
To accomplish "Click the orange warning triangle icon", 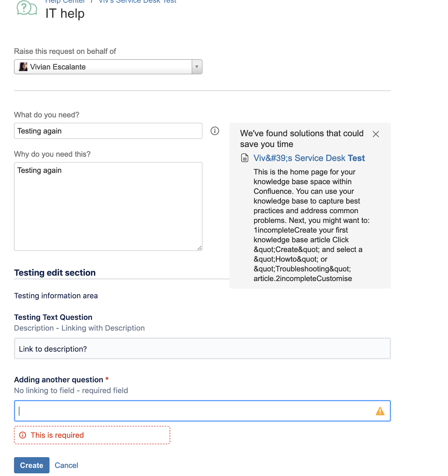I will pos(380,411).
